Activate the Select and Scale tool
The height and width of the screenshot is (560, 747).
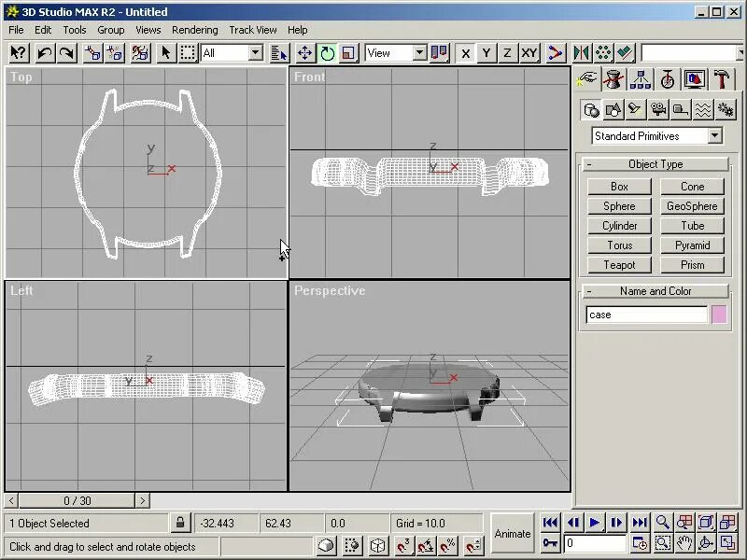(348, 53)
